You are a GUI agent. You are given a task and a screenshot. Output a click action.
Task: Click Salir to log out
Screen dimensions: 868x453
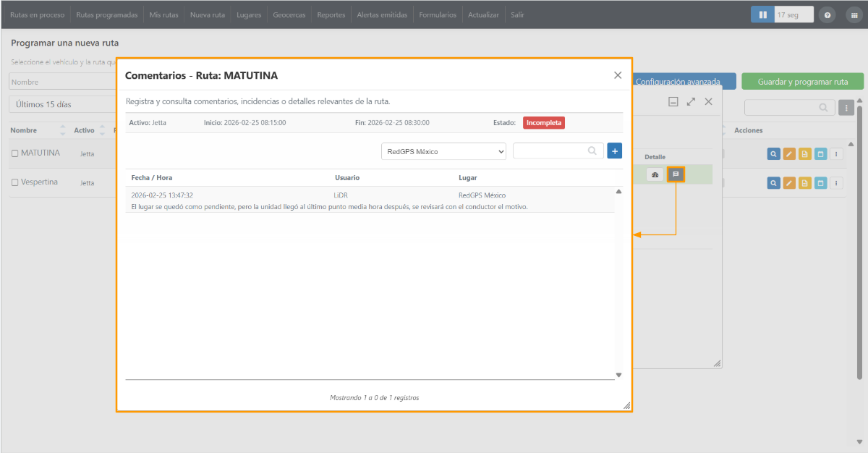[518, 15]
